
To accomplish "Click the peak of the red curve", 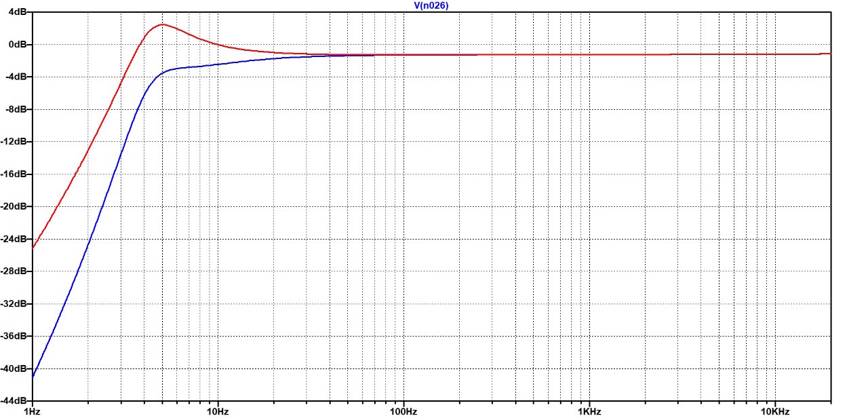I will 162,24.
